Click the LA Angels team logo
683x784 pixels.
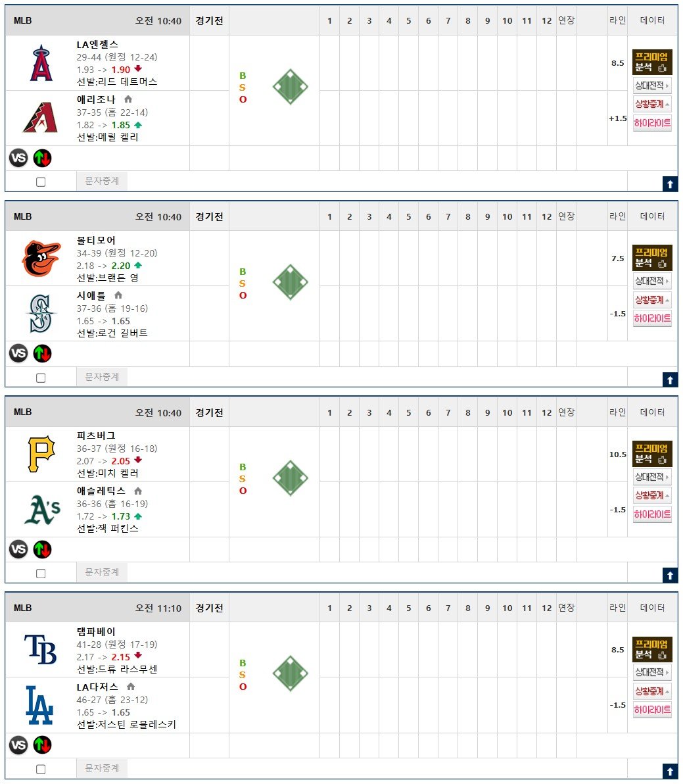pyautogui.click(x=41, y=63)
